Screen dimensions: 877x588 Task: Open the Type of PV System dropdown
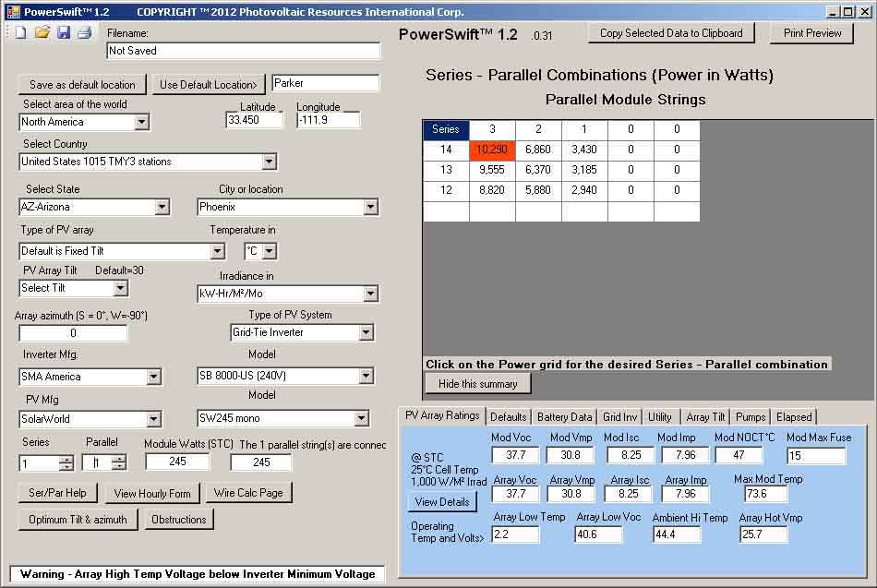pos(366,332)
